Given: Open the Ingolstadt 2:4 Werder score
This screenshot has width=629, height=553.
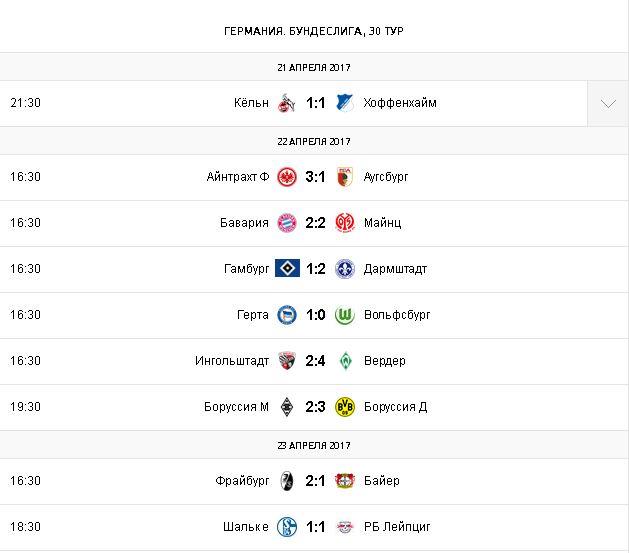Looking at the screenshot, I should coord(316,361).
